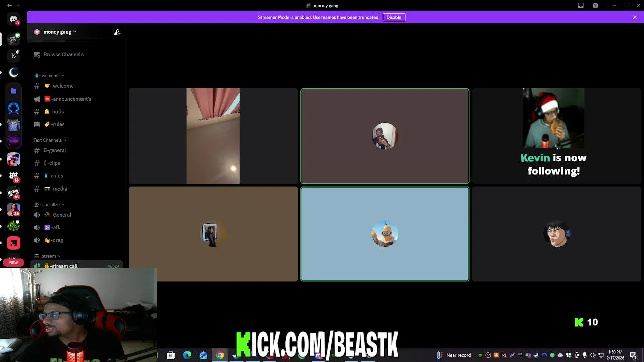Image resolution: width=644 pixels, height=362 pixels.
Task: Focus the tan tile with framed portrait avatar
Action: [213, 234]
